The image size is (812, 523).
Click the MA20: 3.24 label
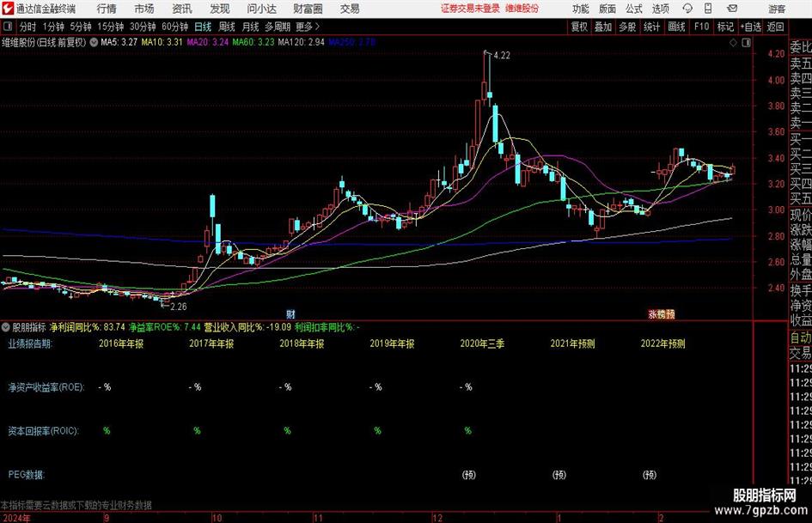(x=207, y=42)
